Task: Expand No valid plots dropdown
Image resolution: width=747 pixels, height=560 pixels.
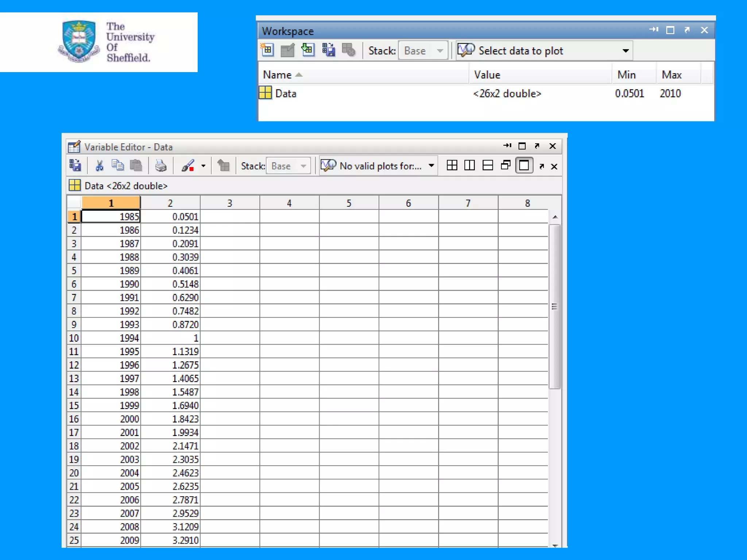Action: coord(431,166)
